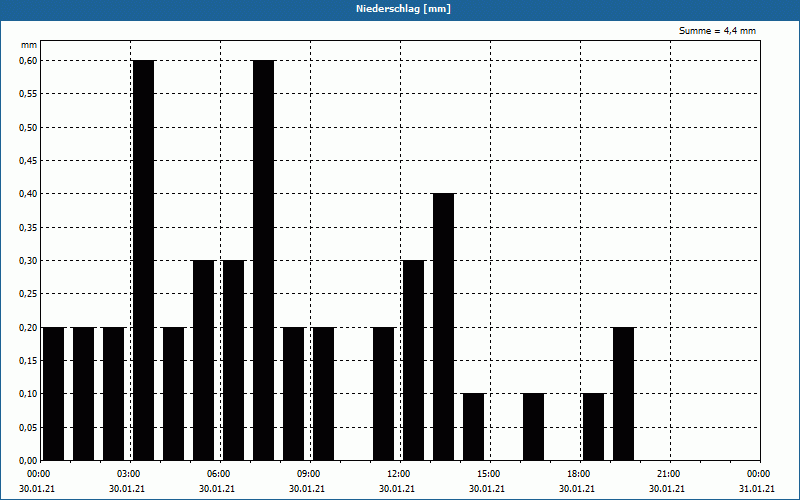The width and height of the screenshot is (800, 500).
Task: Click the 09:00 time label
Action: [308, 474]
